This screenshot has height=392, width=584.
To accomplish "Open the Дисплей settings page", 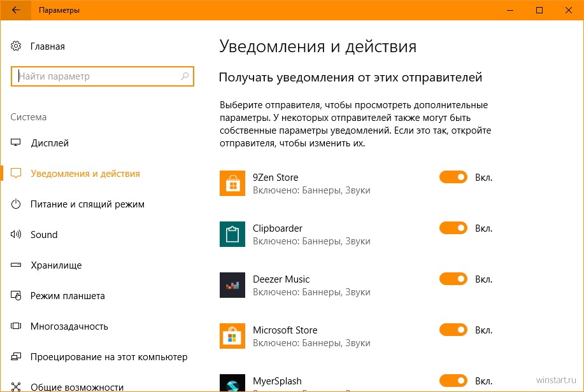I will (50, 143).
